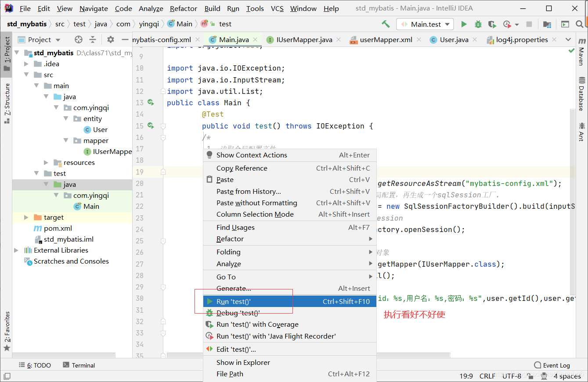Toggle the 1: Project side tool window

point(7,55)
